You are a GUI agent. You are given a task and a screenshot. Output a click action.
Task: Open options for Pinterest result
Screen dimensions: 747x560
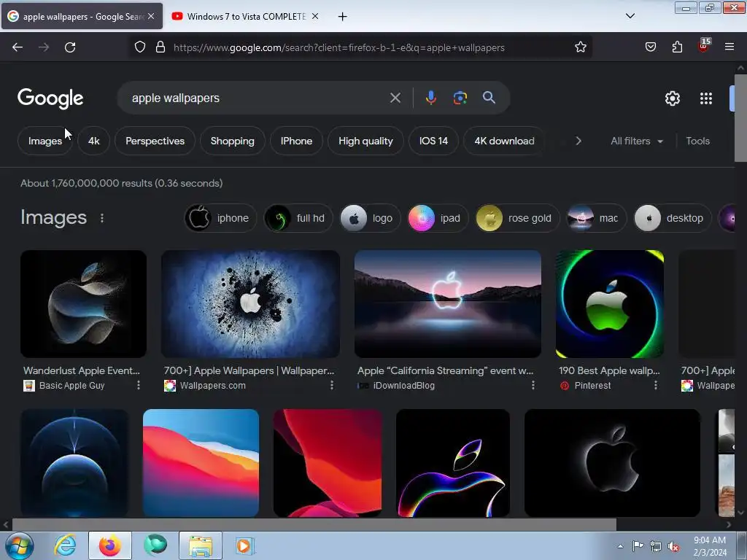tap(656, 385)
